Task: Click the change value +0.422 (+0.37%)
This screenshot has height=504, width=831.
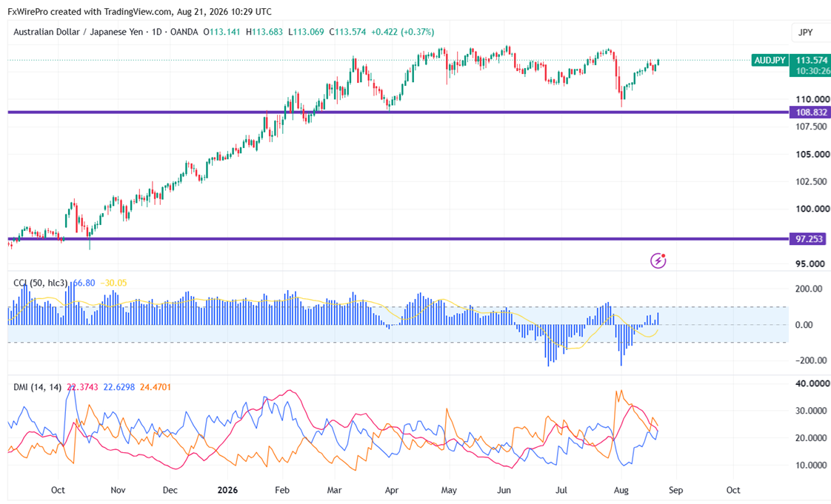Action: [403, 32]
